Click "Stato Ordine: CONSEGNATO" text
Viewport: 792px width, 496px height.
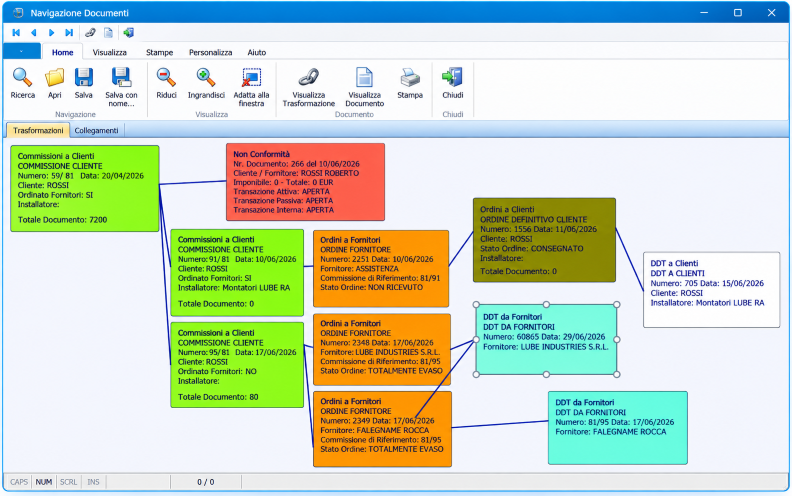click(x=531, y=249)
